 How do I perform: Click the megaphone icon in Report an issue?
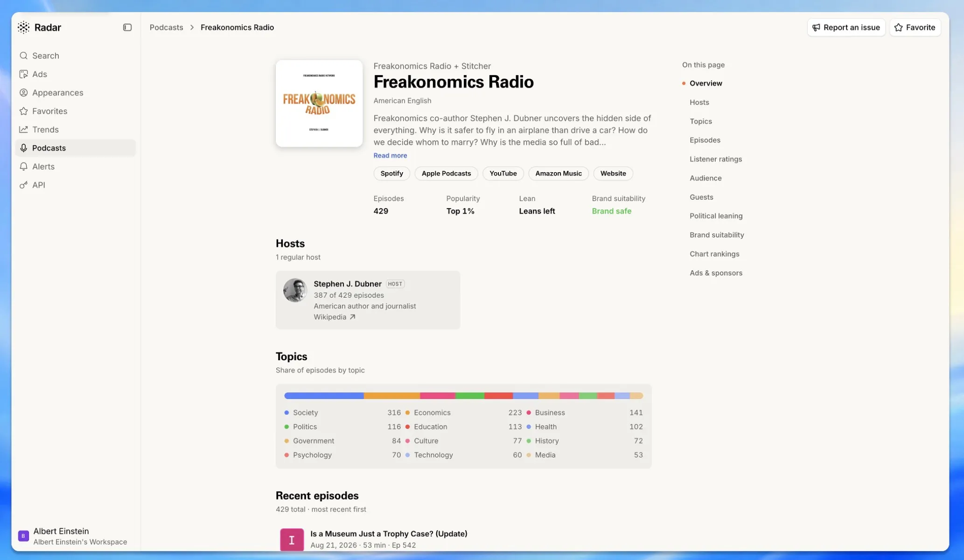pos(816,28)
